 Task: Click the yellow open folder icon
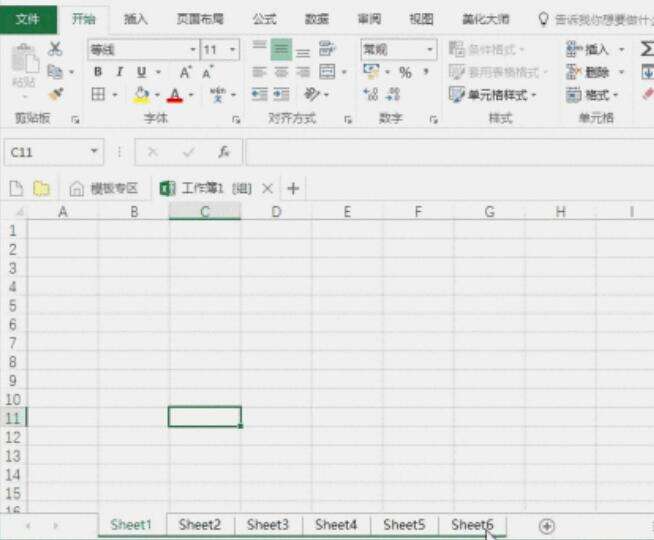[x=41, y=188]
